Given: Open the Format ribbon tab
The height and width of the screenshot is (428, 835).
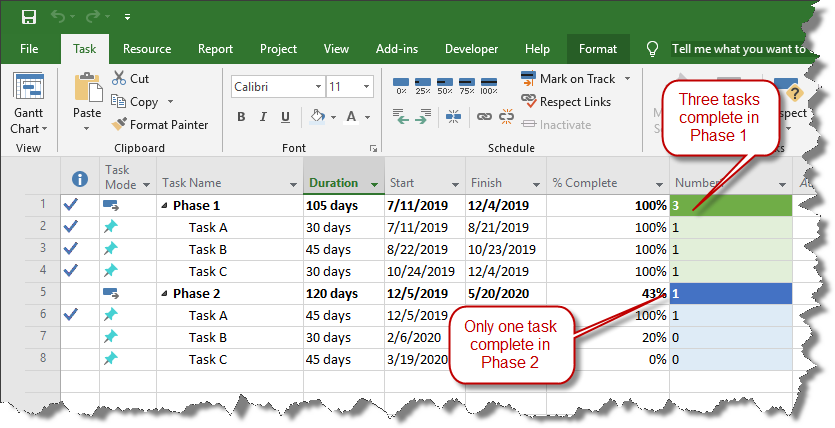Looking at the screenshot, I should (597, 49).
